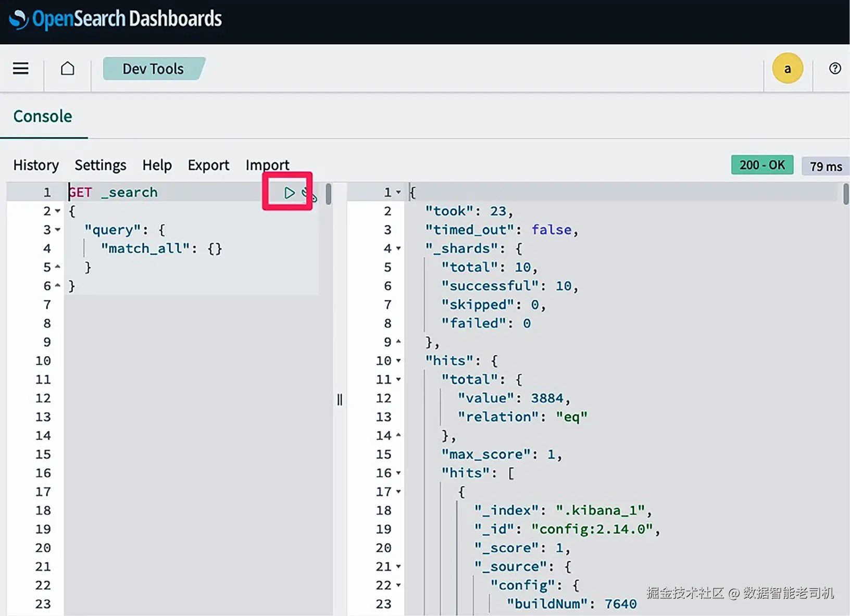The image size is (850, 616).
Task: Collapse the first hit object at line 17
Action: pyautogui.click(x=398, y=492)
